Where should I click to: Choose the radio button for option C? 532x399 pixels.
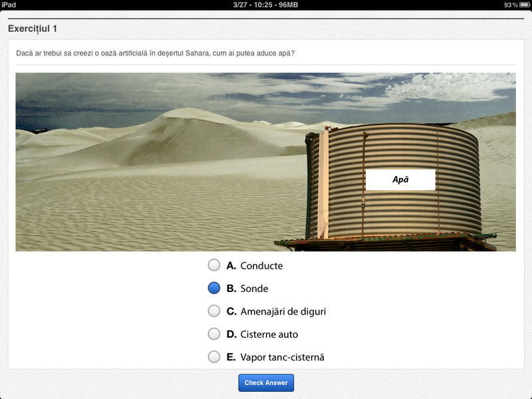(213, 311)
